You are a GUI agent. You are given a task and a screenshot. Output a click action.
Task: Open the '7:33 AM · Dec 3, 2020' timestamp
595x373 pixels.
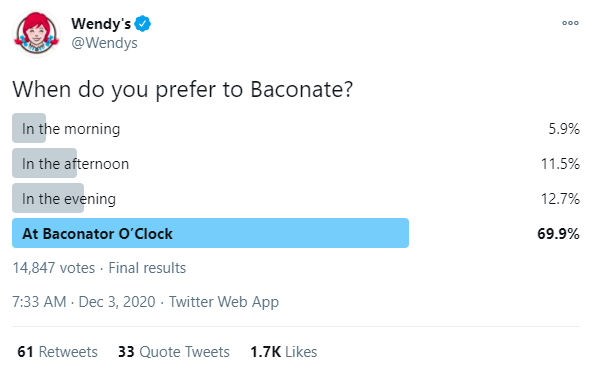coord(84,302)
